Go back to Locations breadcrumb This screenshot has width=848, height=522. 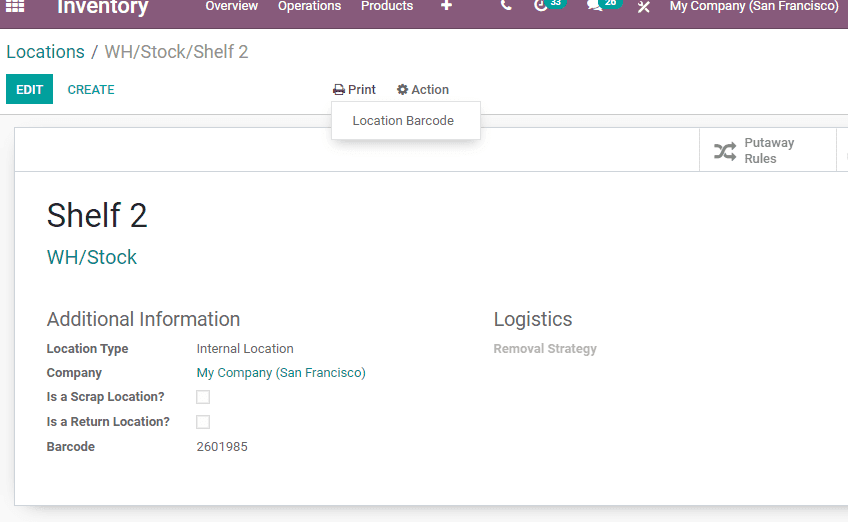45,52
